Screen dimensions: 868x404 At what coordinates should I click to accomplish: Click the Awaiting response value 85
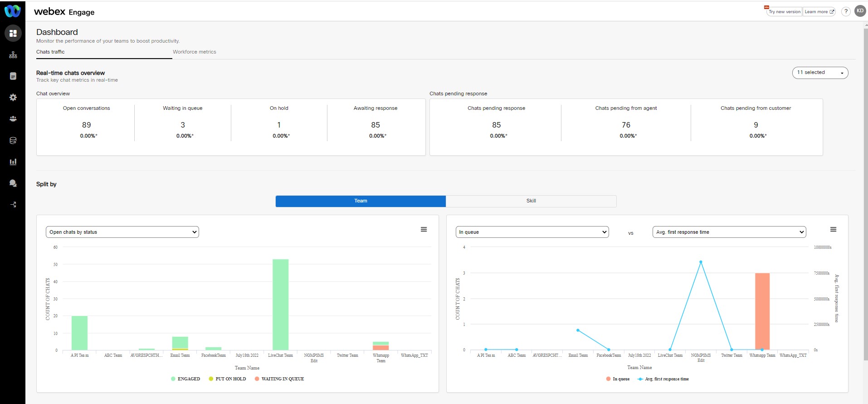click(x=375, y=125)
